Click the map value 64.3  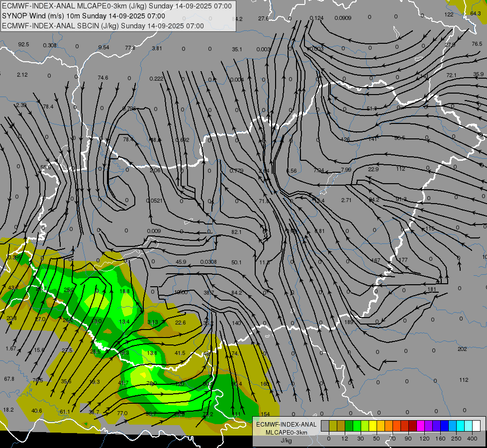tap(475, 13)
